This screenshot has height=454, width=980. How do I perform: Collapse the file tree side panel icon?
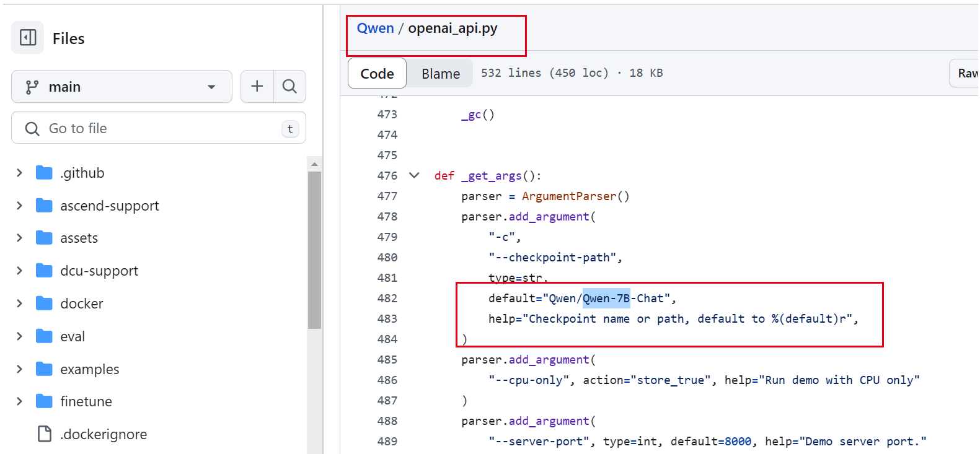[28, 38]
